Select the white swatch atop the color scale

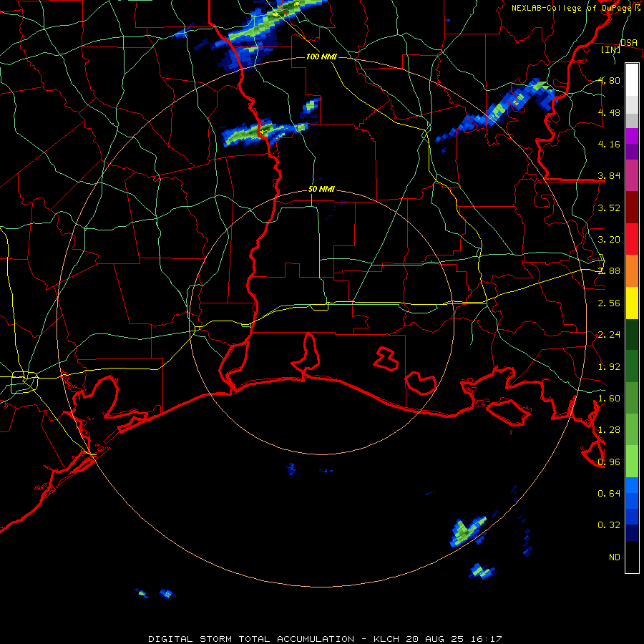(x=632, y=80)
